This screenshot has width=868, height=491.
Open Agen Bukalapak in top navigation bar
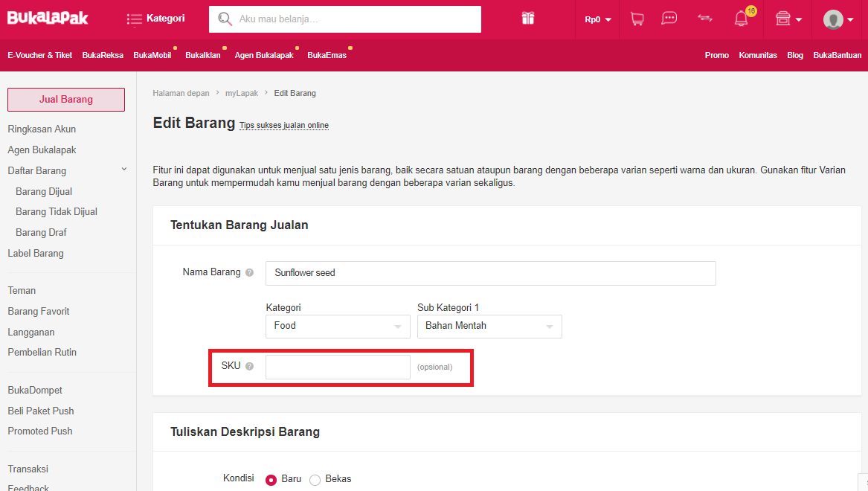(264, 55)
